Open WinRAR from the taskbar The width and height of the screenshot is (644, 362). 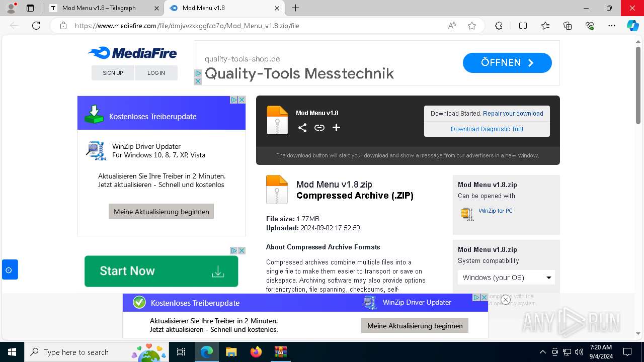tap(280, 352)
